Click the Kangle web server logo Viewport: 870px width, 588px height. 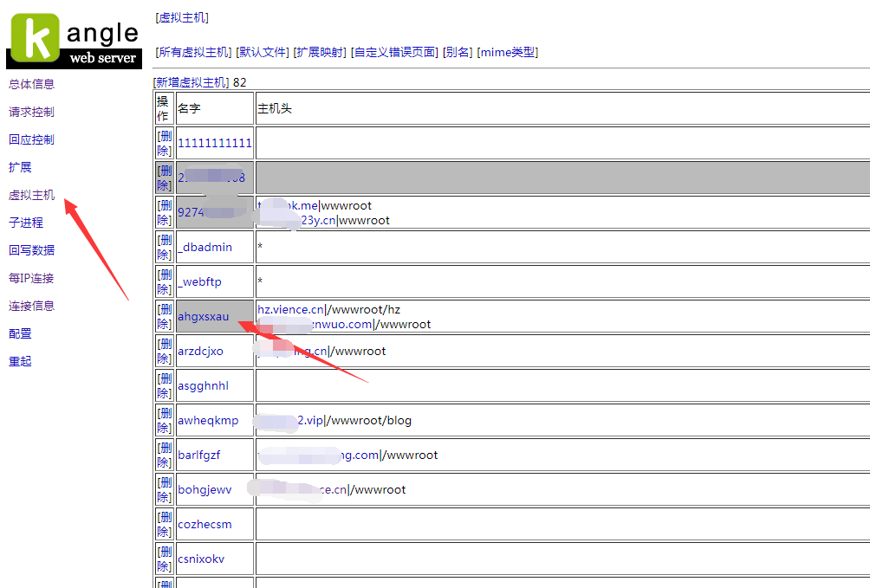point(74,41)
